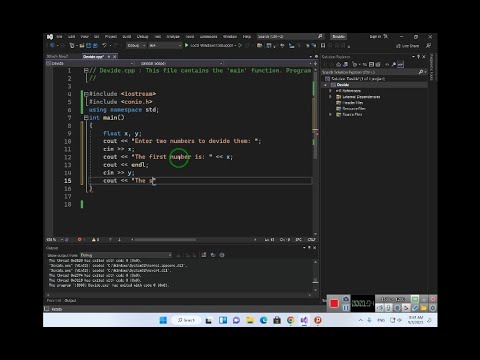480x360 pixels.
Task: Click Visual Studio taskbar icon
Action: (x=304, y=320)
